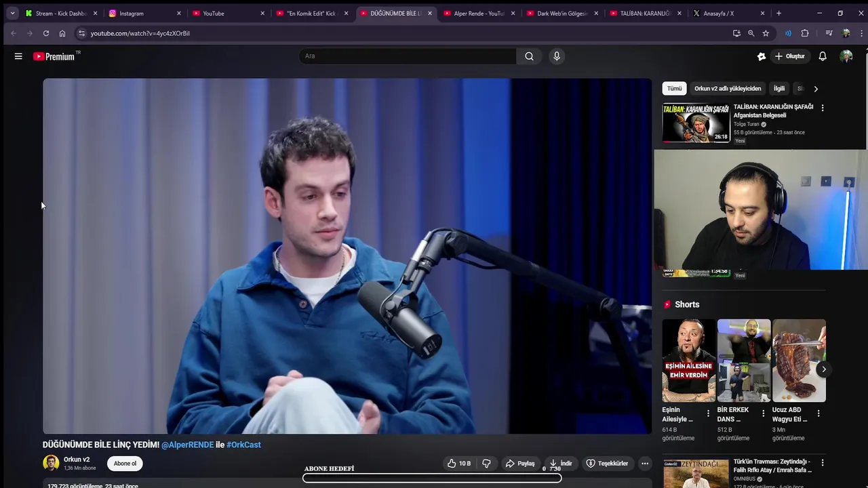Click the Premium creator perks icon
The width and height of the screenshot is (868, 488).
(x=762, y=56)
